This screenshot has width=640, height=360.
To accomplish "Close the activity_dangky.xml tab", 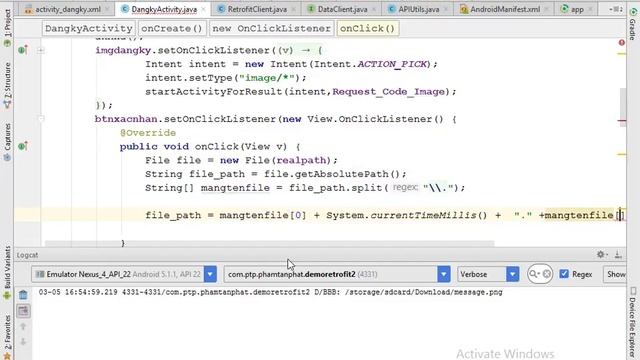I will pos(107,9).
